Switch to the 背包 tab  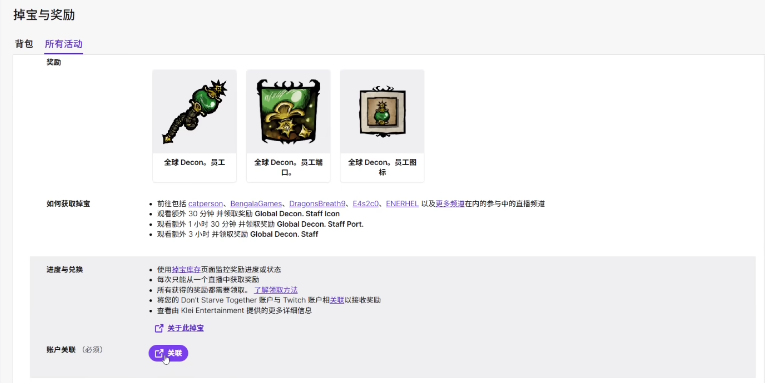tap(24, 44)
